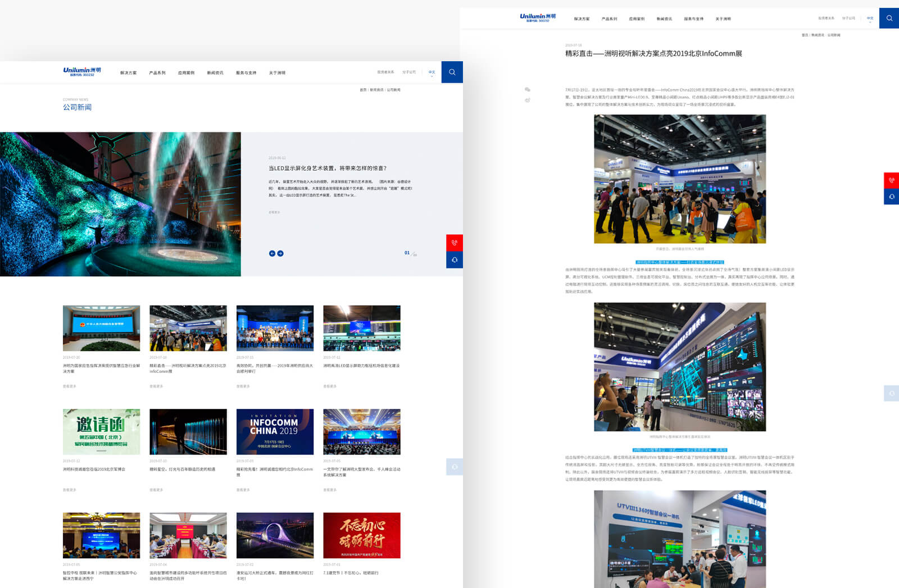Open thumbnail of the large conference hall launch
This screenshot has height=588, width=899.
click(362, 432)
